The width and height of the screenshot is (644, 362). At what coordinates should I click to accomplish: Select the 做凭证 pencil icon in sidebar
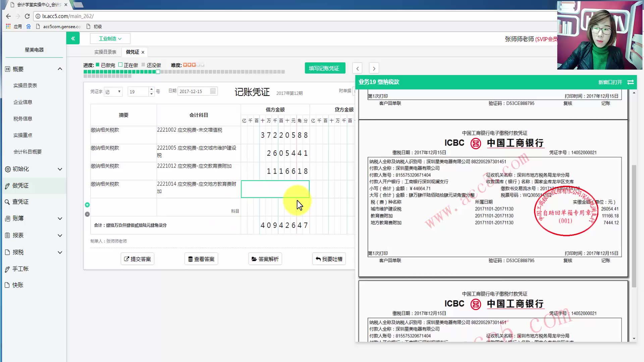tap(8, 186)
